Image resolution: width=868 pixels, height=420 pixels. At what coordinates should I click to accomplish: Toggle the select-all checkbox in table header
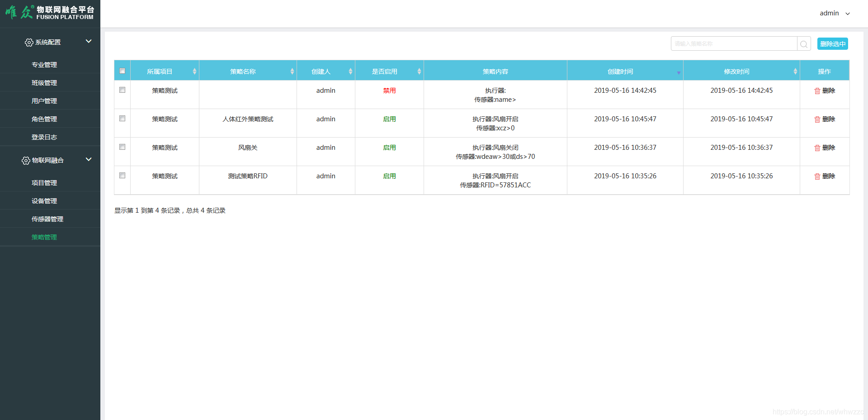pos(122,71)
